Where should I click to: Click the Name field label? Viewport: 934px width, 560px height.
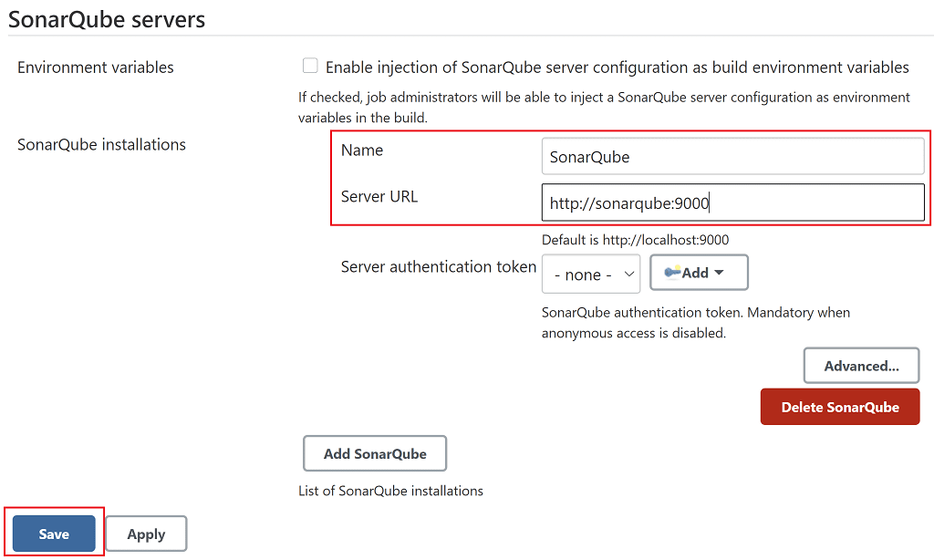click(362, 150)
